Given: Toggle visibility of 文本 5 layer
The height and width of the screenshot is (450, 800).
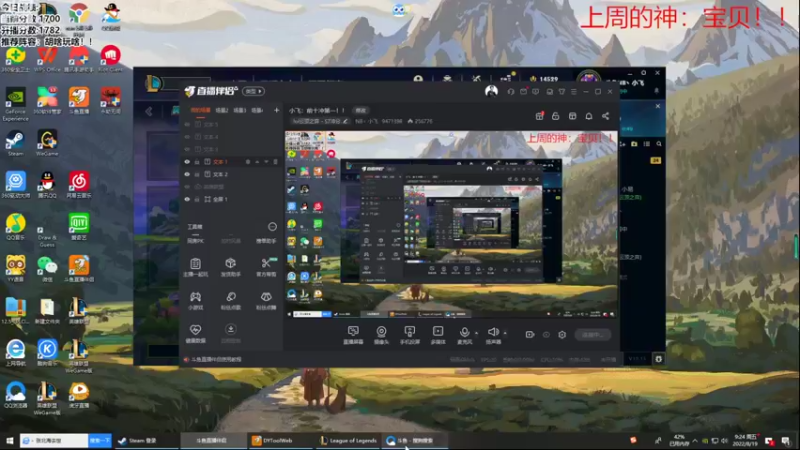Looking at the screenshot, I should 187,124.
